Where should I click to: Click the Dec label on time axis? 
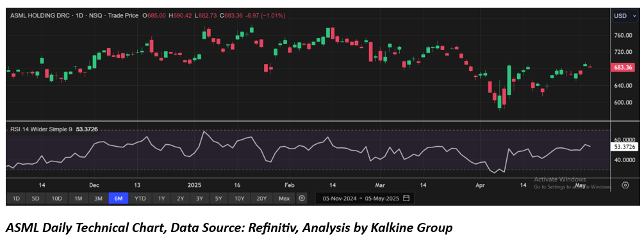94,185
